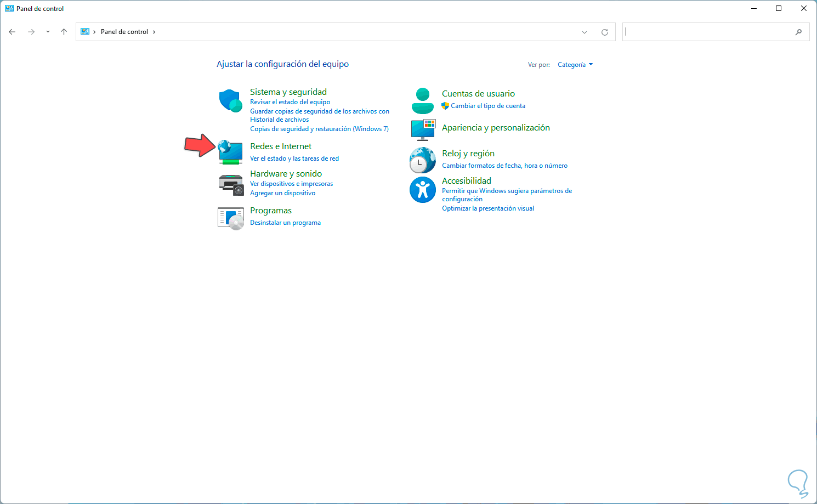Image resolution: width=817 pixels, height=504 pixels.
Task: Click Optimizar la presentación visual link
Action: click(x=488, y=208)
